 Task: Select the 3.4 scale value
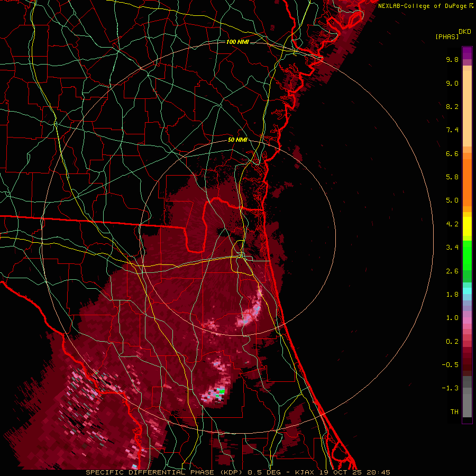[452, 248]
